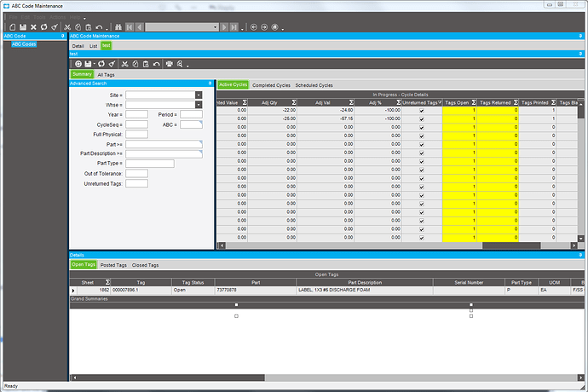This screenshot has width=588, height=392.
Task: Click the cycle grid horizontal scrollbar thumb
Action: point(511,245)
